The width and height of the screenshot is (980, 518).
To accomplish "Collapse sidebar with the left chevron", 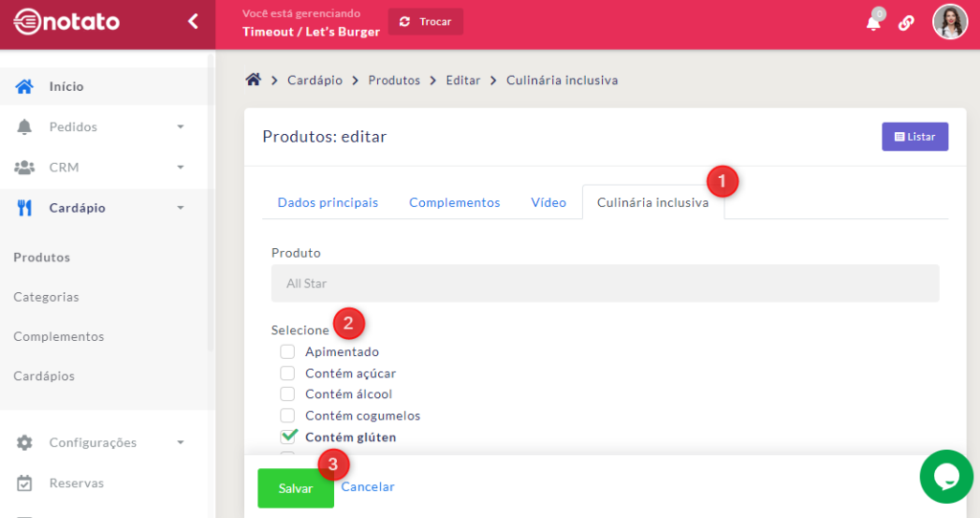I will coord(193,21).
